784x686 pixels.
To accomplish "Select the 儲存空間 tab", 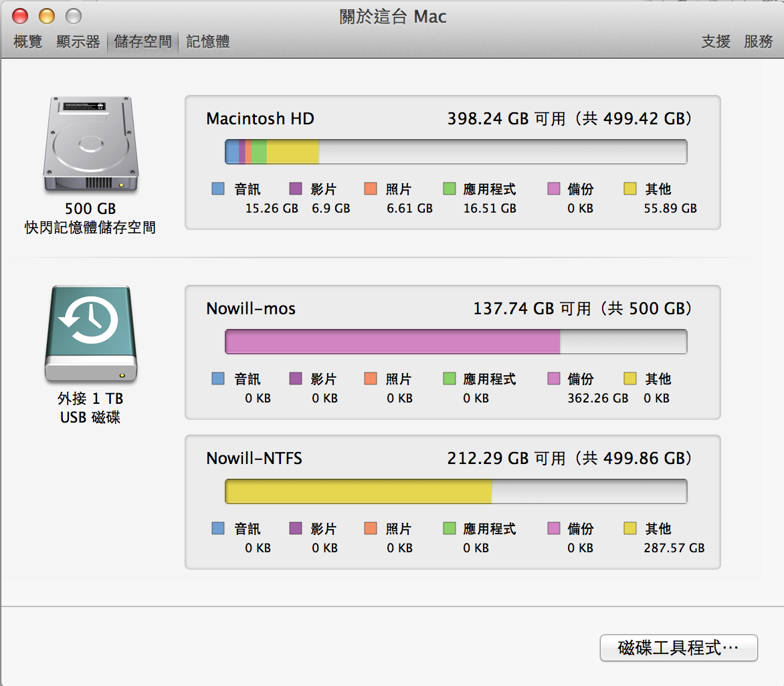I will tap(142, 41).
